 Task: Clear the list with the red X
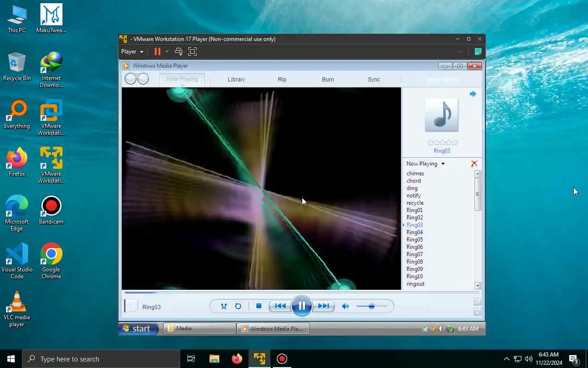click(474, 164)
